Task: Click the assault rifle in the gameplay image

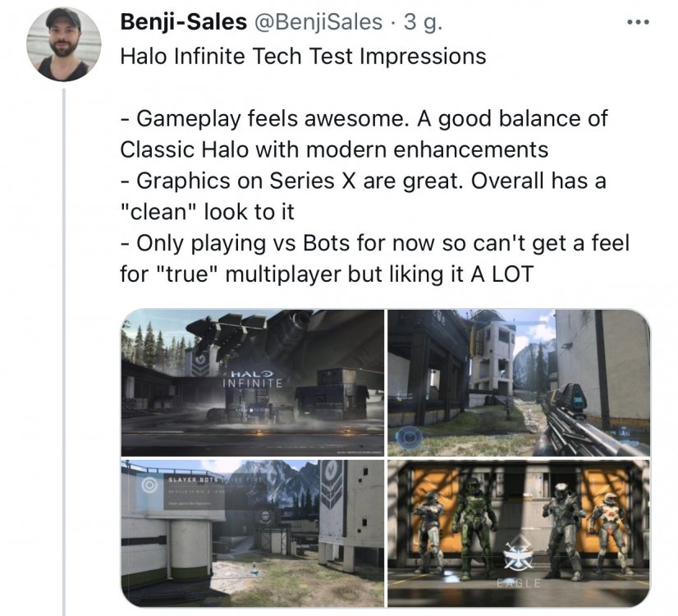Action: coord(583,421)
